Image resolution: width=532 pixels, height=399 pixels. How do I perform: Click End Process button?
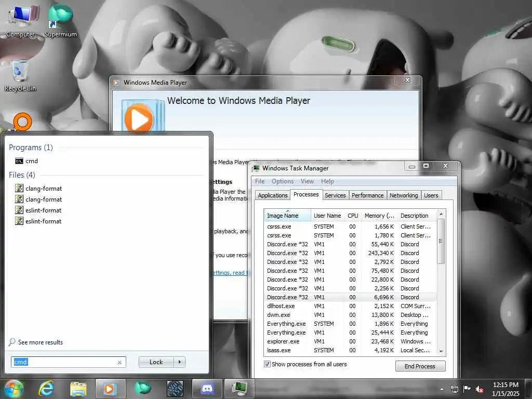(x=420, y=366)
